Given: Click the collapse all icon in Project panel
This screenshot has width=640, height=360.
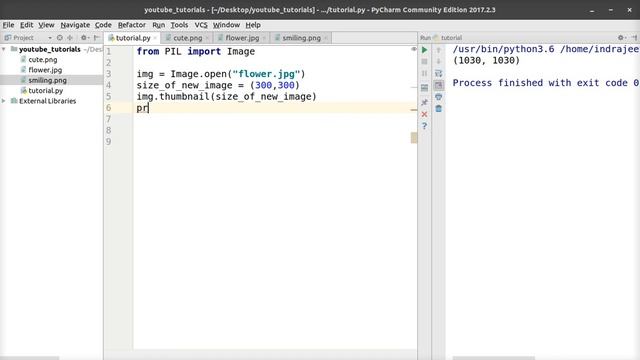Looking at the screenshot, I should pos(70,38).
